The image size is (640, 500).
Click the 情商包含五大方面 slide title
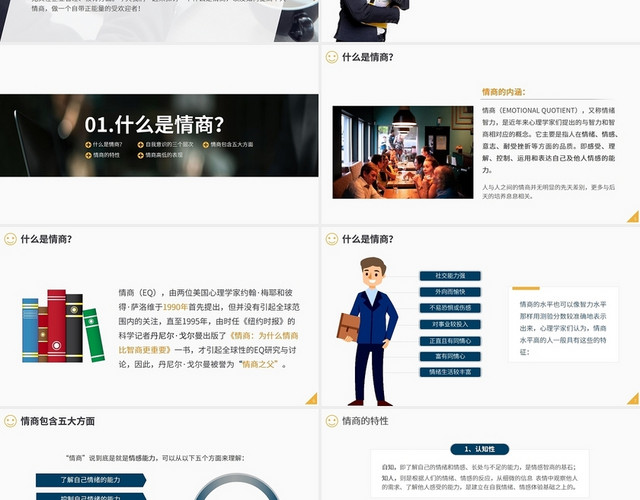58,421
